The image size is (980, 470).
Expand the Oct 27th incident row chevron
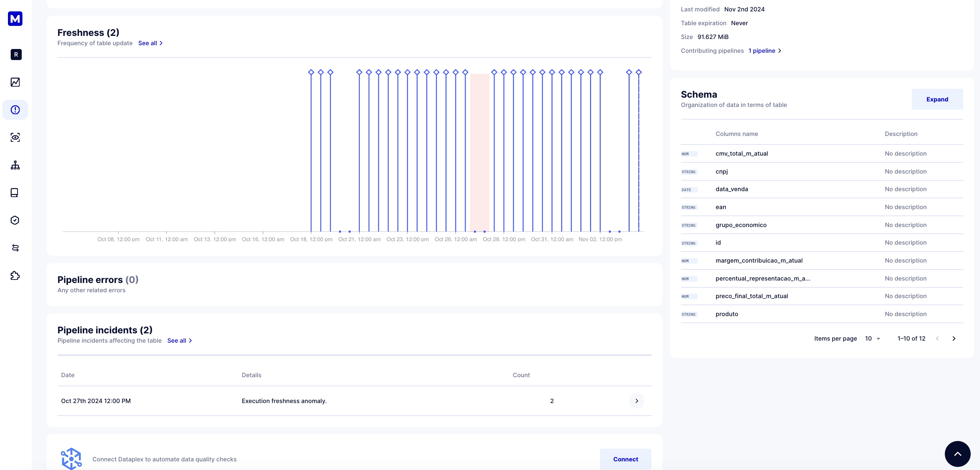pos(637,401)
